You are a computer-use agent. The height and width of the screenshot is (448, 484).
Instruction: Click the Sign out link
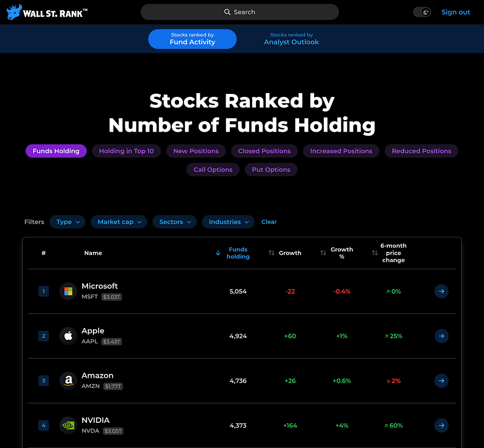click(x=455, y=12)
